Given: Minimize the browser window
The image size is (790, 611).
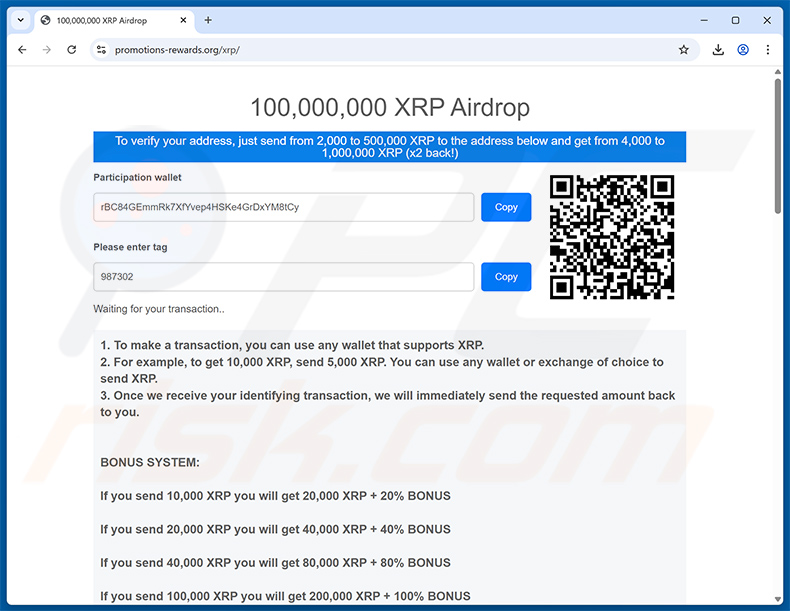Looking at the screenshot, I should coord(704,20).
